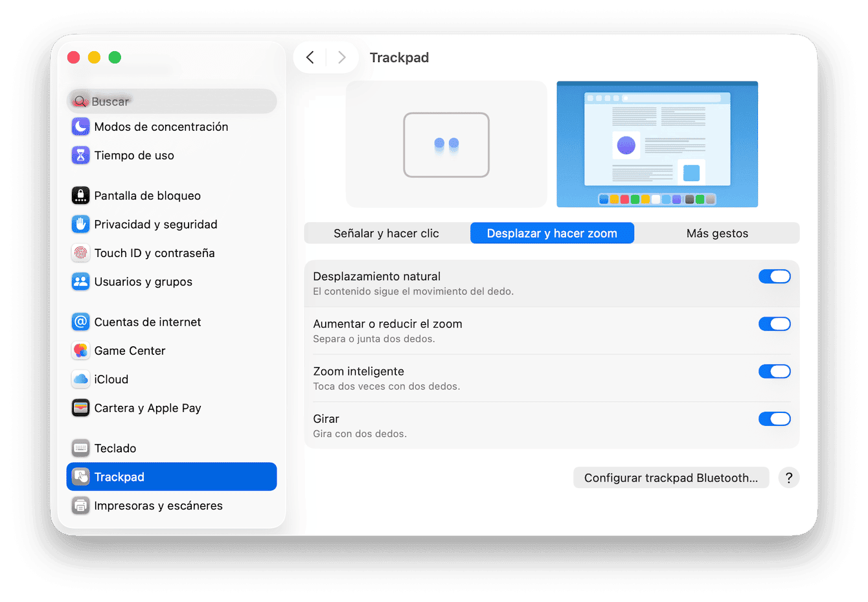This screenshot has width=868, height=602.
Task: Open Pantalla de bloqueo settings
Action: (x=148, y=195)
